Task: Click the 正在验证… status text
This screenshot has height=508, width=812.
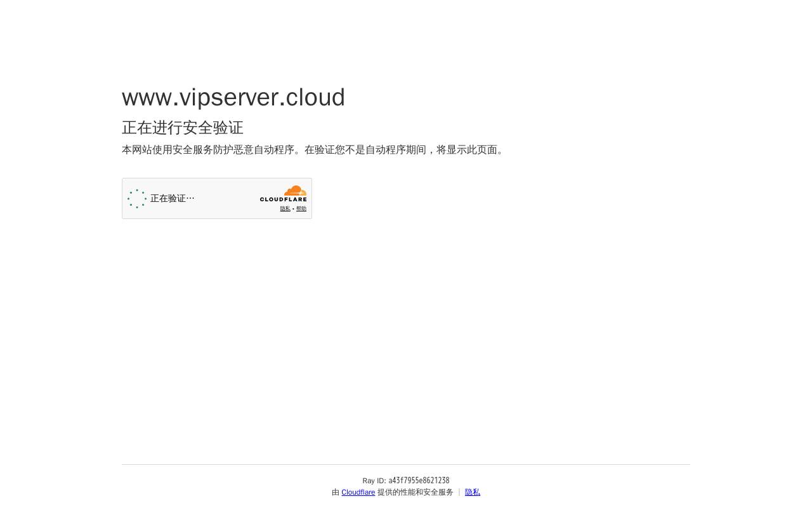Action: pos(173,199)
